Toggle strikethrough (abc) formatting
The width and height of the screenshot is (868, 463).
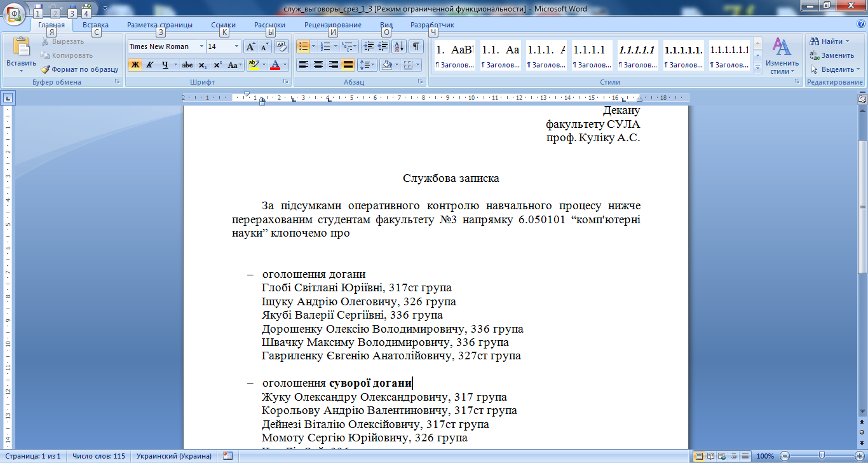187,65
